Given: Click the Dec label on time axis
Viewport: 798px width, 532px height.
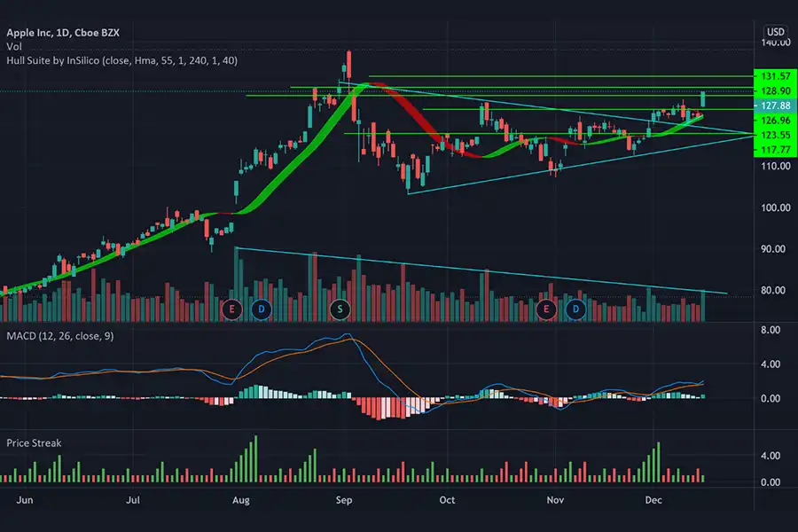Looking at the screenshot, I should 653,500.
